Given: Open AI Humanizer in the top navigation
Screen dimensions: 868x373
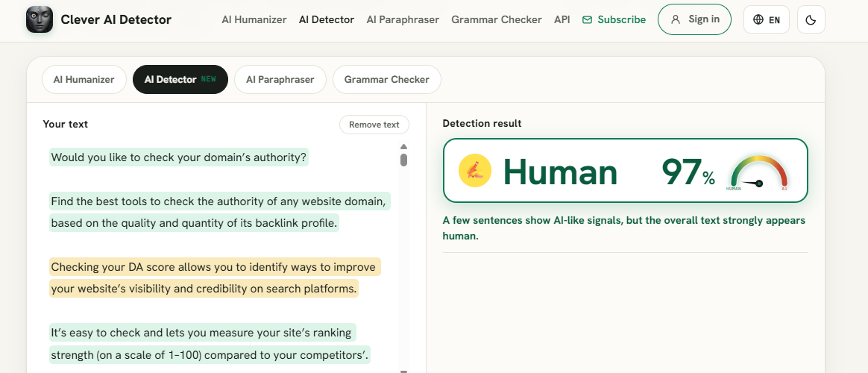Looking at the screenshot, I should (254, 19).
